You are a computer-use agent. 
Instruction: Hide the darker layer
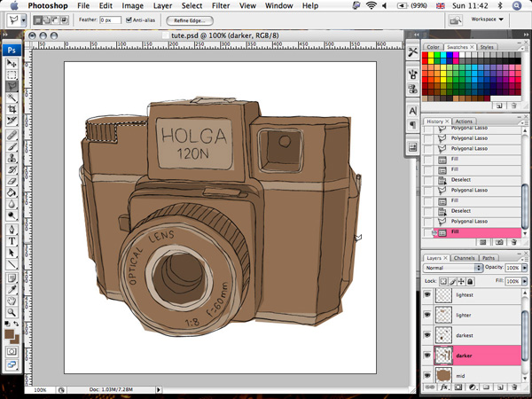427,356
